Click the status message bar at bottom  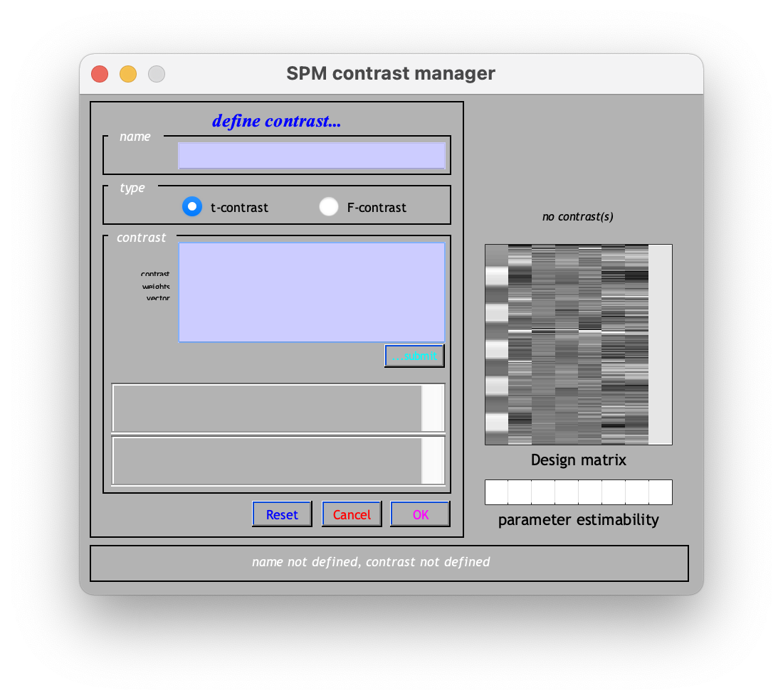[389, 563]
